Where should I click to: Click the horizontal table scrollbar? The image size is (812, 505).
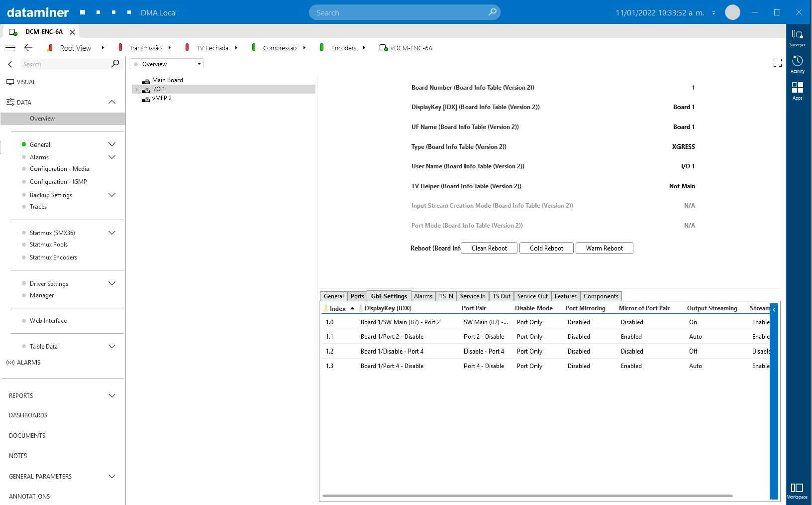point(527,496)
